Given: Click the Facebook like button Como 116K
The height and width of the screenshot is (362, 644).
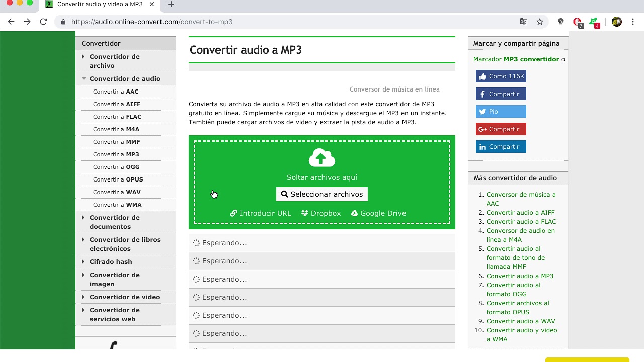Looking at the screenshot, I should [x=501, y=76].
